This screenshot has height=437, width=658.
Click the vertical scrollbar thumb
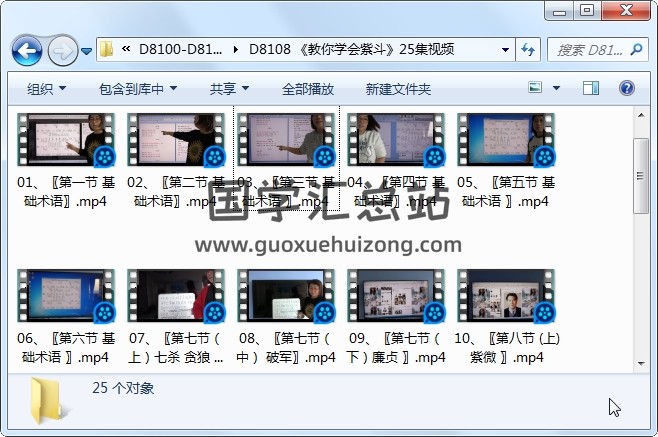[641, 176]
